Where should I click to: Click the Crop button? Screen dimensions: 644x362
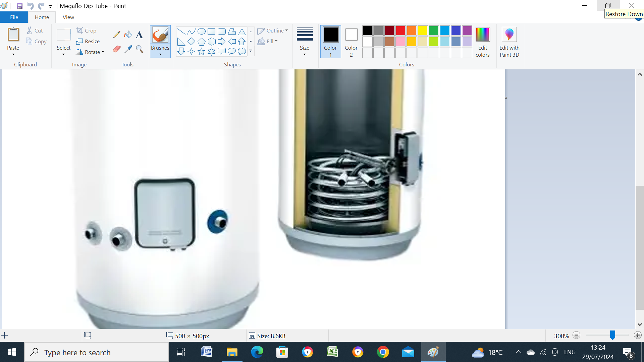(87, 31)
